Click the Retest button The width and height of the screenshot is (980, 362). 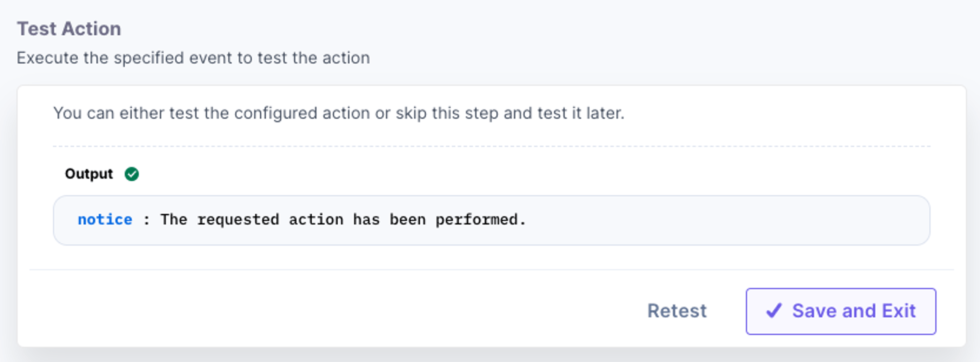point(677,311)
